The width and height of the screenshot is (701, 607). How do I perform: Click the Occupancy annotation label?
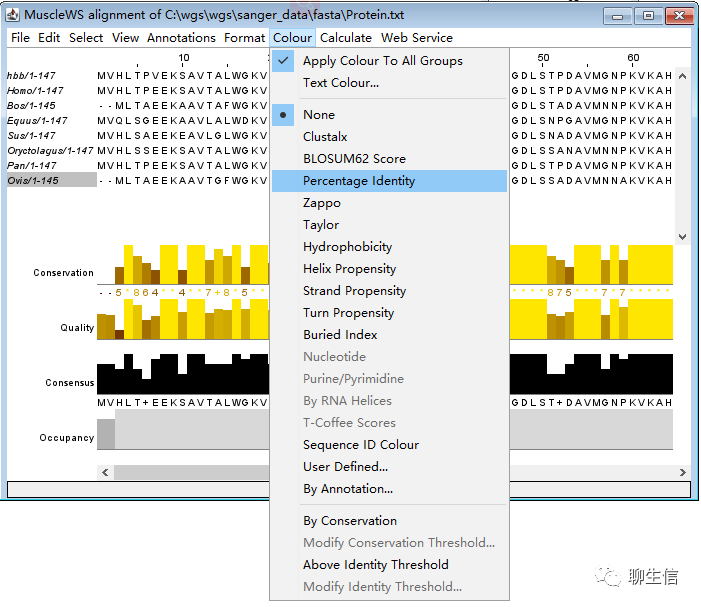[x=67, y=438]
